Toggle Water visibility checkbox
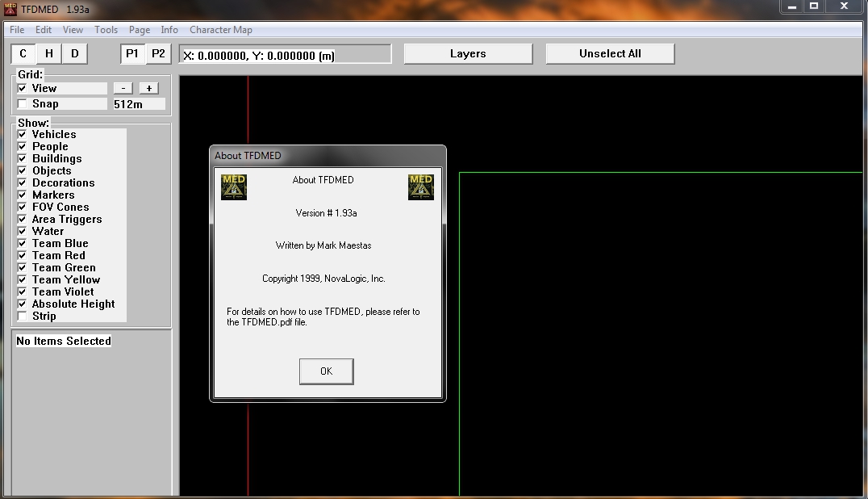 coord(22,231)
